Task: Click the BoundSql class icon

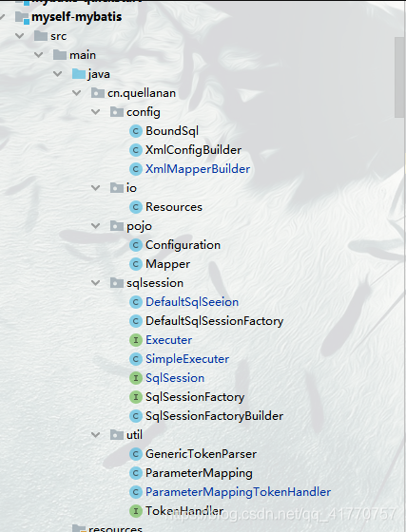Action: (x=136, y=131)
